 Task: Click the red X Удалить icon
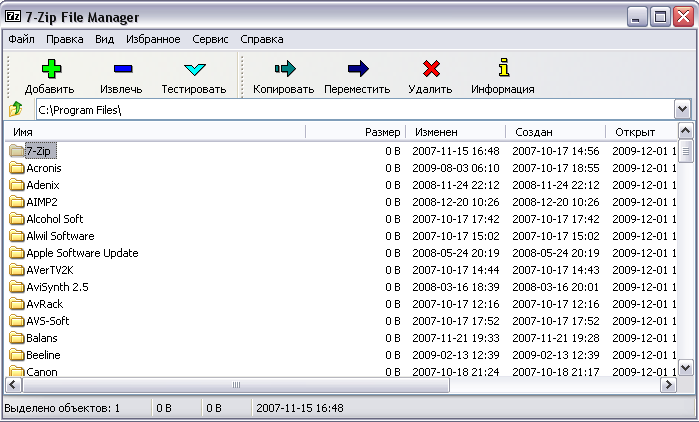tap(431, 69)
